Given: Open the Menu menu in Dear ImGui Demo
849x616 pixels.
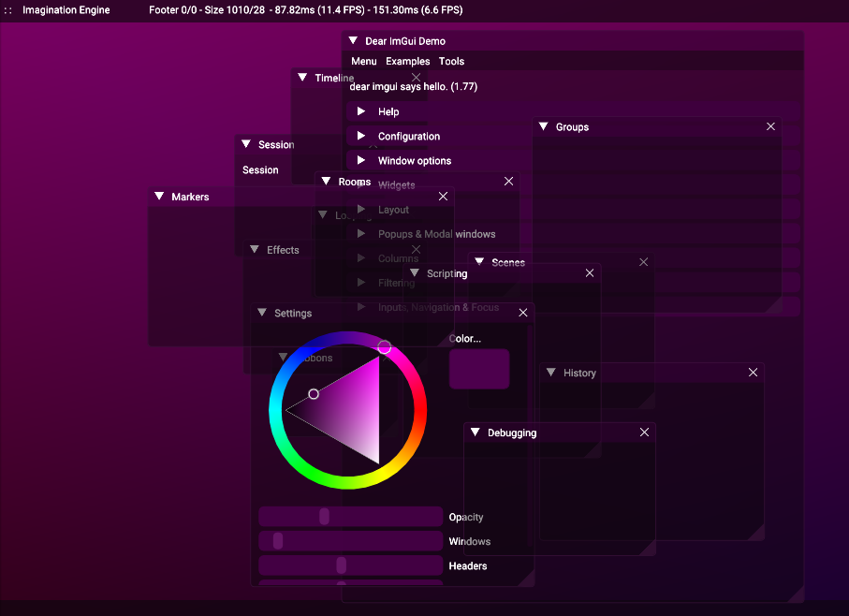Looking at the screenshot, I should (364, 61).
